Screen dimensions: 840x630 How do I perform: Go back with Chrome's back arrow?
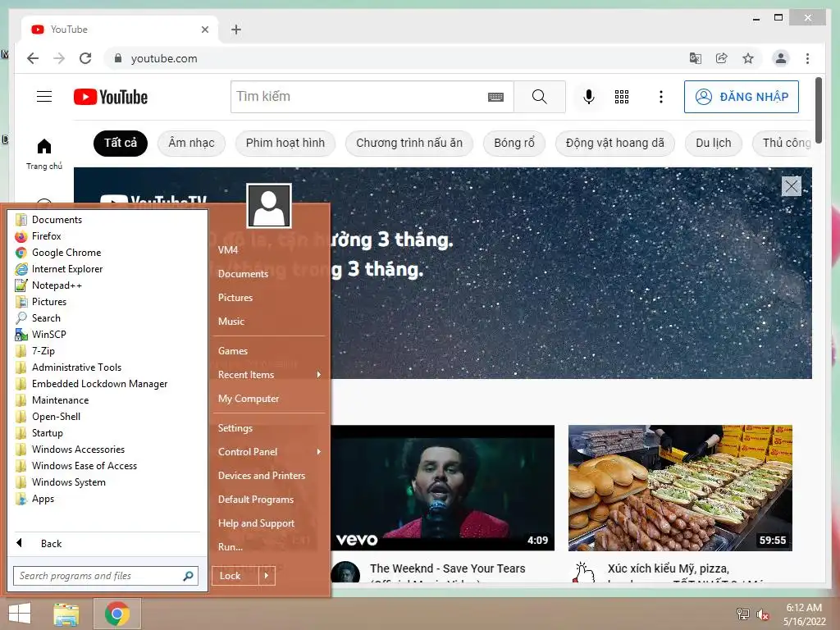click(x=33, y=58)
